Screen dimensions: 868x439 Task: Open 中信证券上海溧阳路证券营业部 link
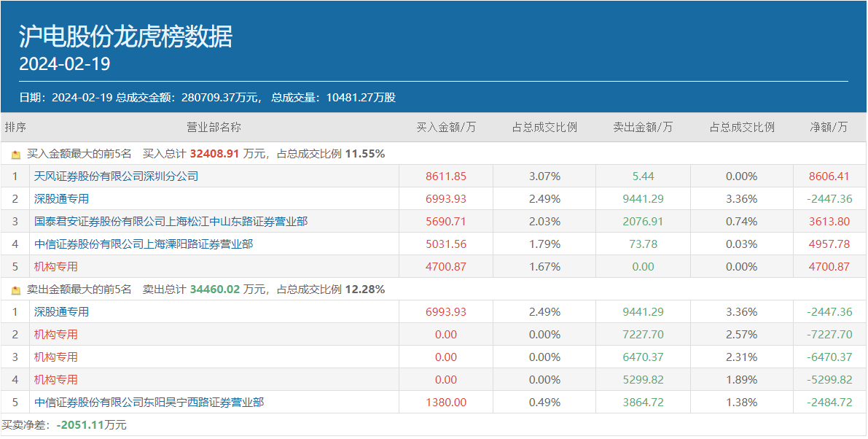click(144, 244)
